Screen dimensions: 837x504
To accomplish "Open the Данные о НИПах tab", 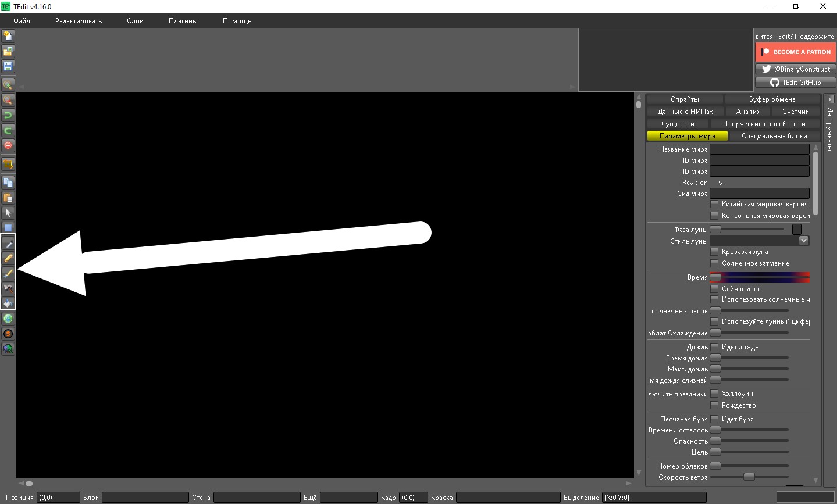I will 685,112.
